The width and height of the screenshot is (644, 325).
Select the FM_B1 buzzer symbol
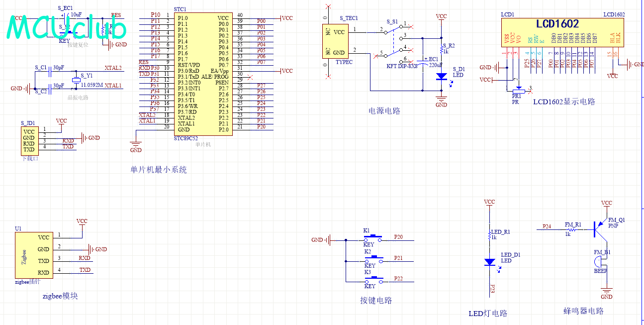[601, 261]
